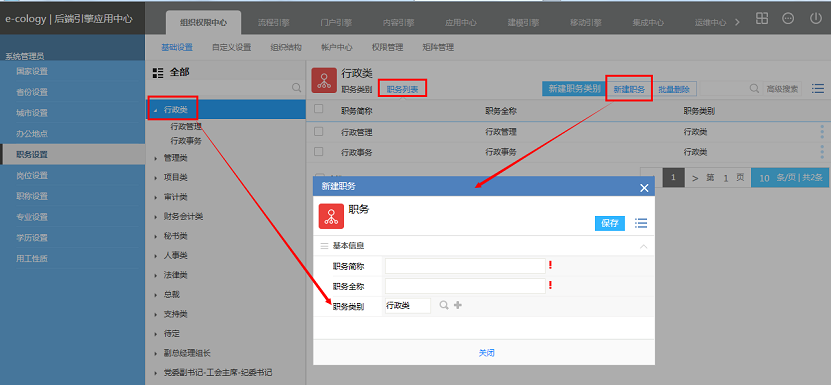This screenshot has width=831, height=385.
Task: Expand the 财务会计类 tree node
Action: [x=155, y=216]
